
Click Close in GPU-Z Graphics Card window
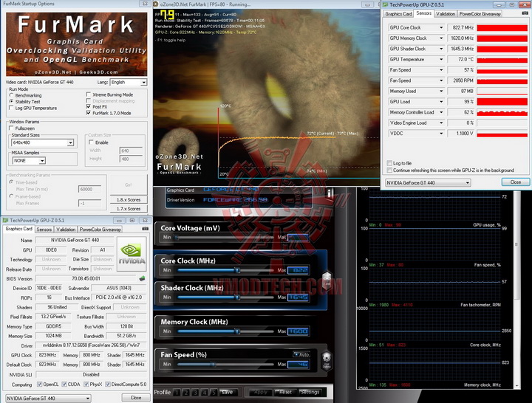(136, 398)
